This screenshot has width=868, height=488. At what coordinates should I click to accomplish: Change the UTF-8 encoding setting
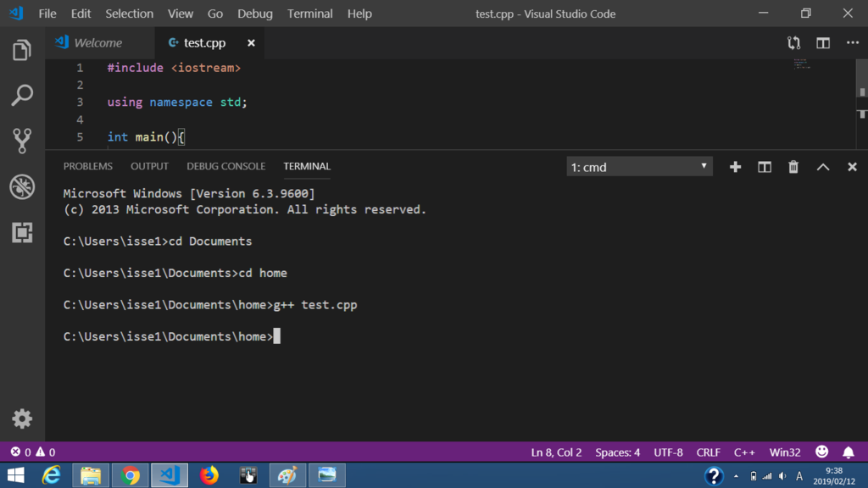(668, 452)
